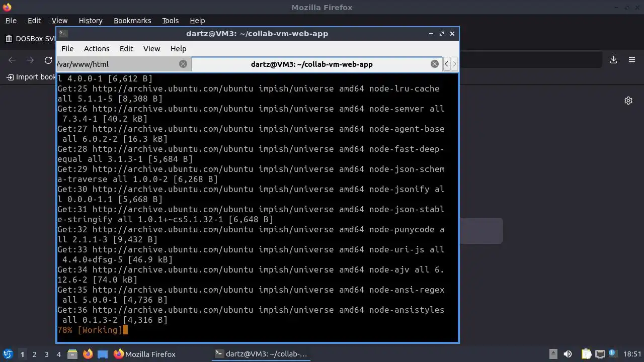The image size is (644, 362).
Task: Click the Firefox address bar
Action: pos(531,60)
